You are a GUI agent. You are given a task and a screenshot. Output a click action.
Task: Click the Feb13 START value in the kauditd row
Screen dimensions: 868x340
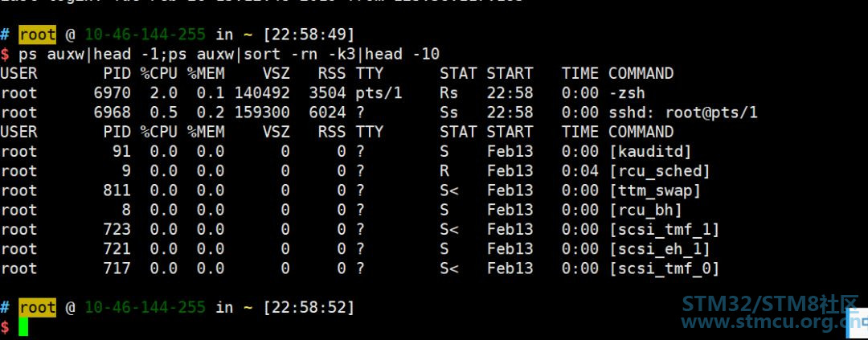(x=510, y=151)
